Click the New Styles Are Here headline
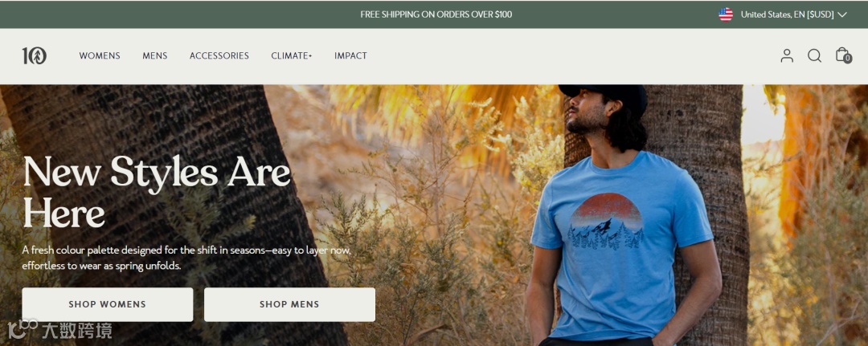The height and width of the screenshot is (346, 868). [157, 192]
